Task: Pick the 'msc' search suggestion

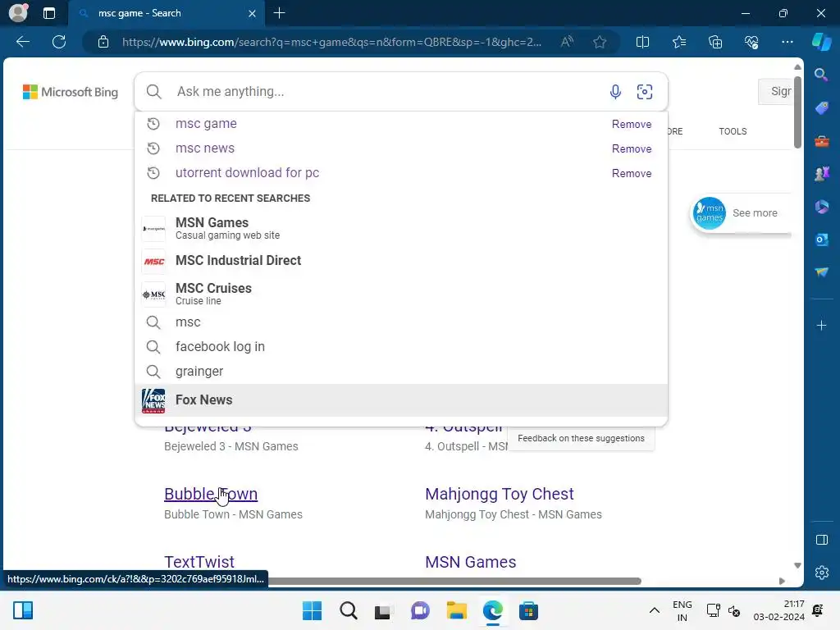Action: [x=400, y=322]
